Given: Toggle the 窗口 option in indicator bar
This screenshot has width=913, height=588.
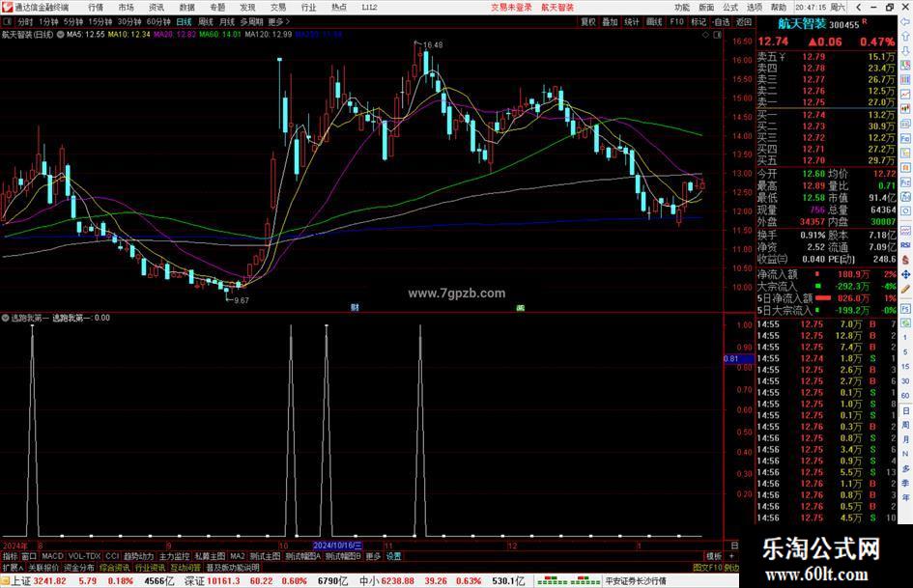Looking at the screenshot, I should (x=29, y=556).
